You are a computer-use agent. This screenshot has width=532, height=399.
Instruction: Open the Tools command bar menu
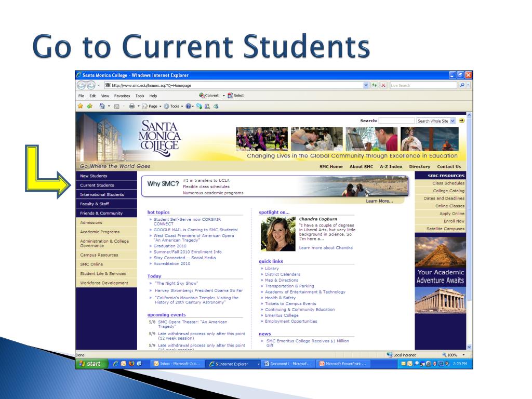click(173, 106)
